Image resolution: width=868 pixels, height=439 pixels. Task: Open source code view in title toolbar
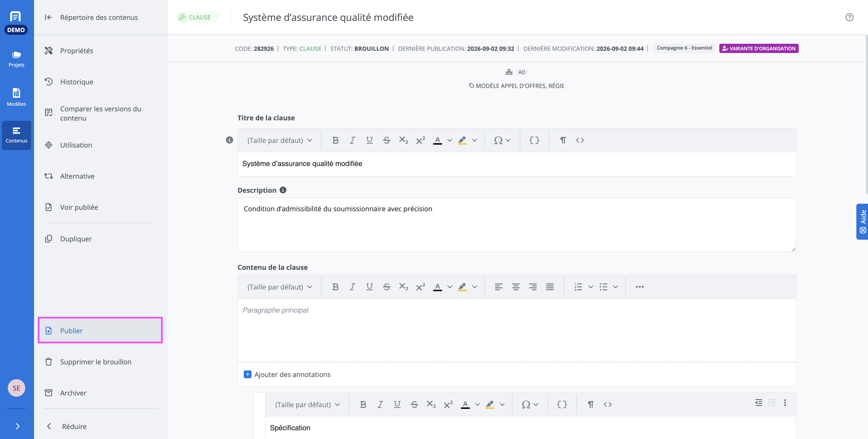(580, 140)
